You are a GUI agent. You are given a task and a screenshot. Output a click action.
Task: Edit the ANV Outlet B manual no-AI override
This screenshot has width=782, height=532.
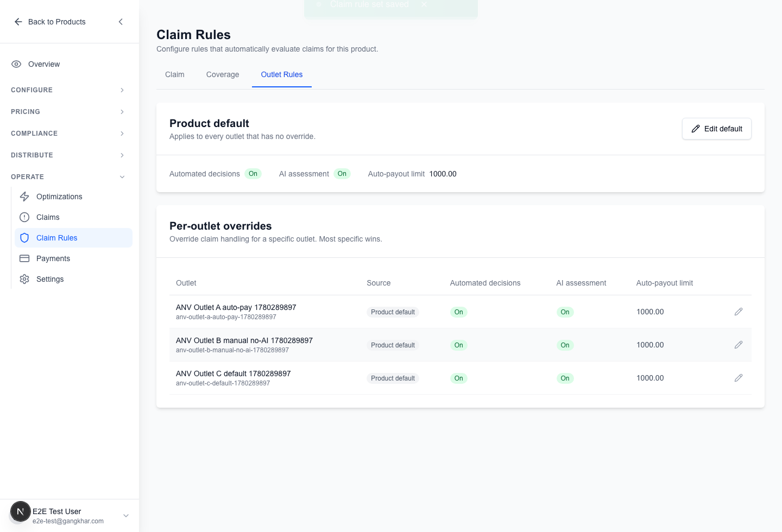coord(739,345)
